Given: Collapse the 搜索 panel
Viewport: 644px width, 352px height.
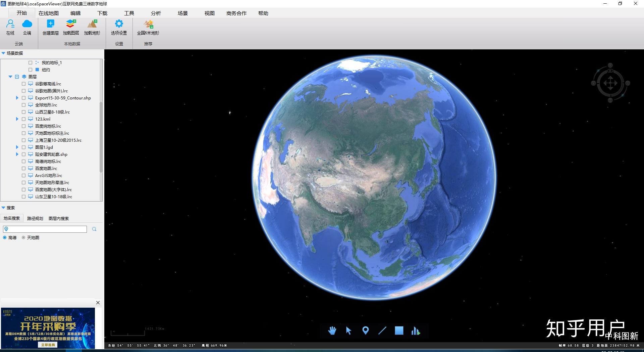Looking at the screenshot, I should click(x=3, y=208).
